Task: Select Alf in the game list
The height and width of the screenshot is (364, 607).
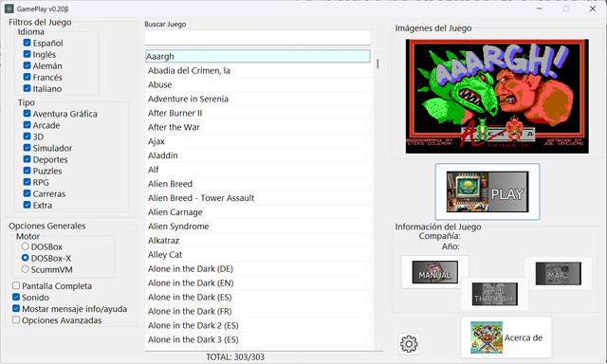Action: pyautogui.click(x=258, y=170)
